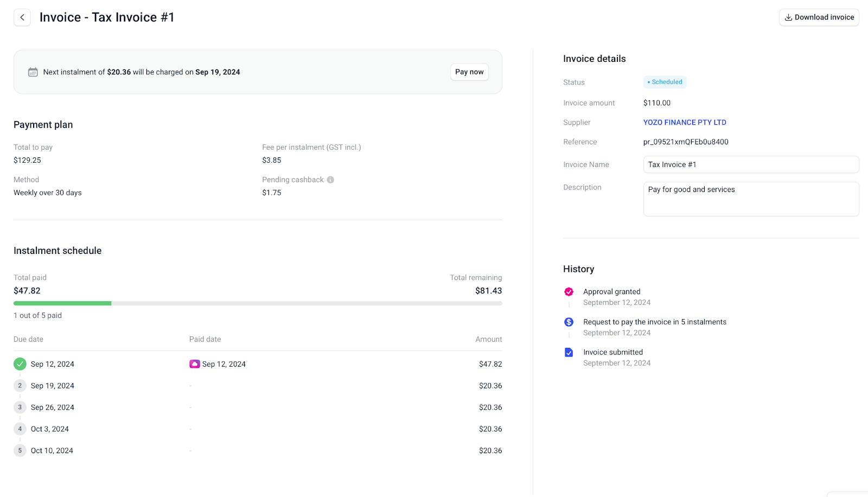The width and height of the screenshot is (868, 497).
Task: Click the reference pr_09521xmQFEb0u8400
Action: (x=686, y=142)
